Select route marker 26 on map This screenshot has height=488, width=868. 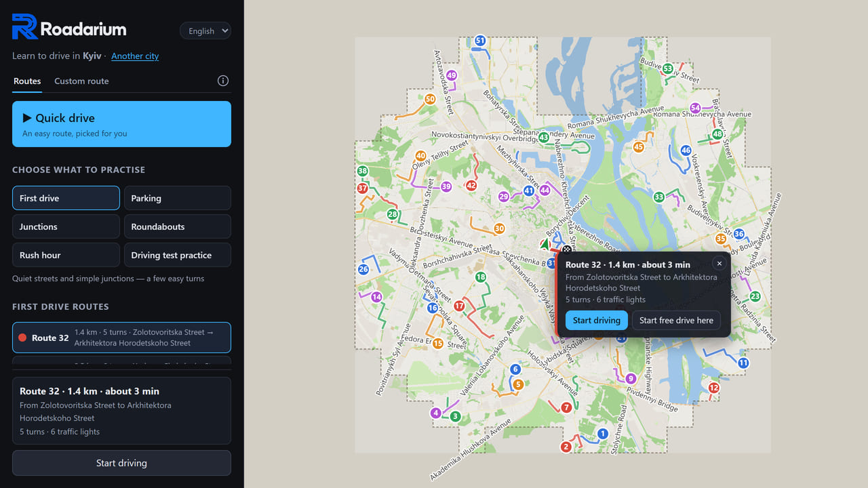point(363,269)
